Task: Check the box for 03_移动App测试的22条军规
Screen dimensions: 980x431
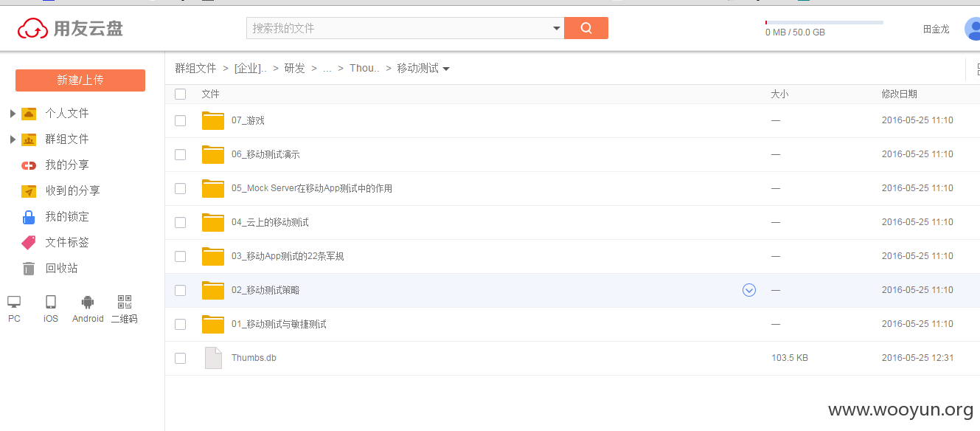Action: (181, 256)
